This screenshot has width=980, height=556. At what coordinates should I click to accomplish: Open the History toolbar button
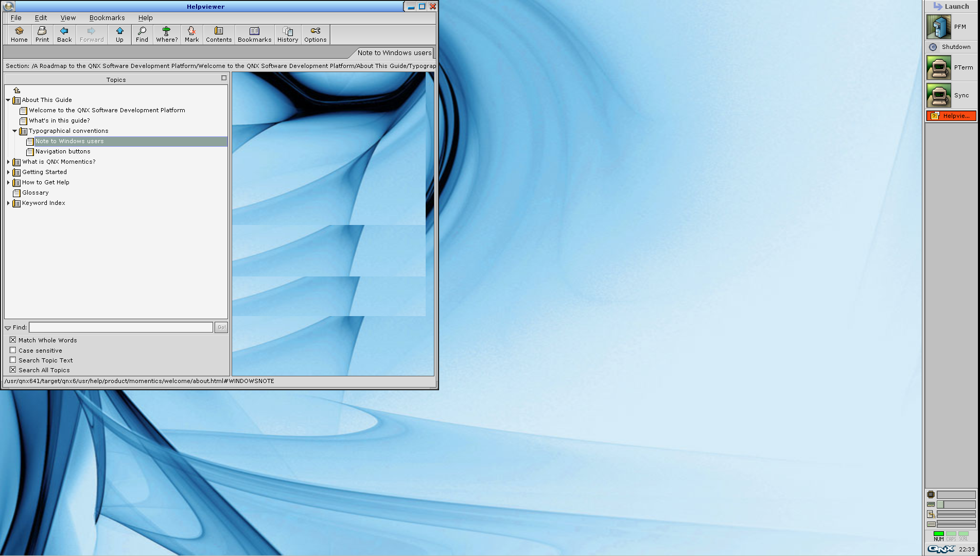point(288,34)
